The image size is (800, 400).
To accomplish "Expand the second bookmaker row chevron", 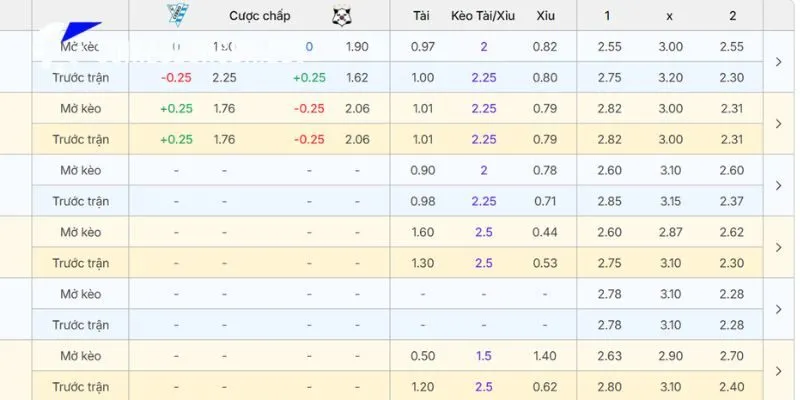I will pos(779,123).
